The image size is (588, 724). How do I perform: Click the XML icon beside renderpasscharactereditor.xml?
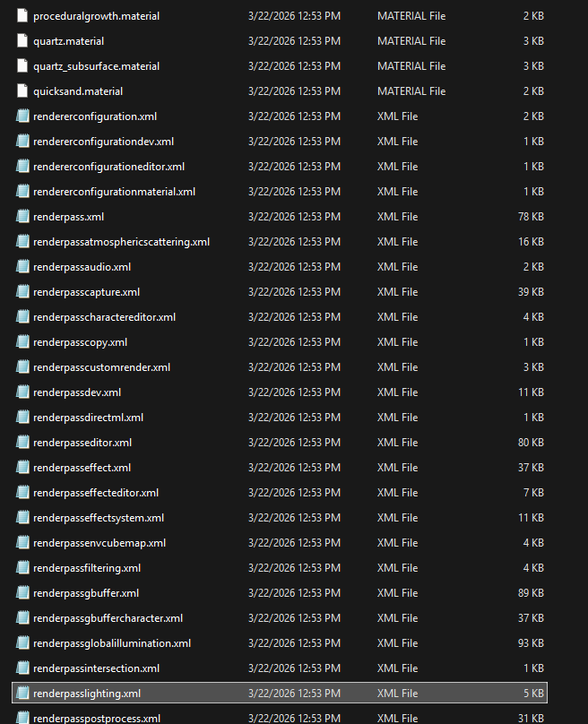pos(22,317)
